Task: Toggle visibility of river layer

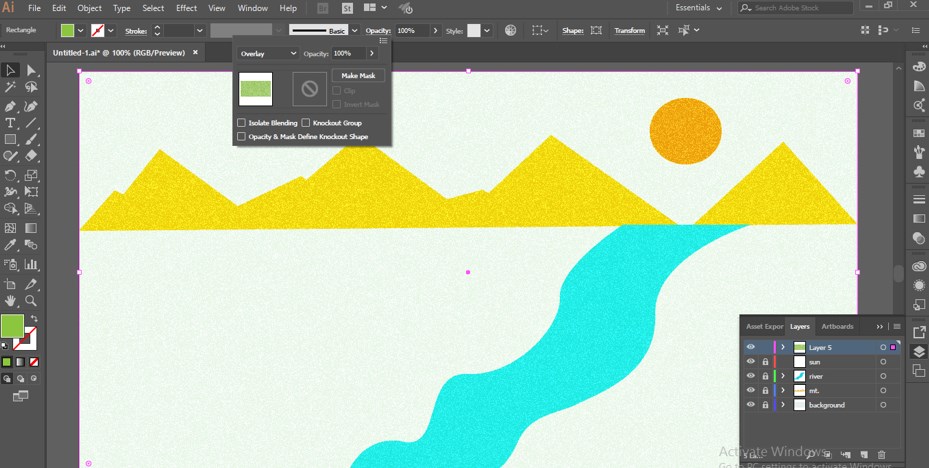Action: tap(751, 376)
